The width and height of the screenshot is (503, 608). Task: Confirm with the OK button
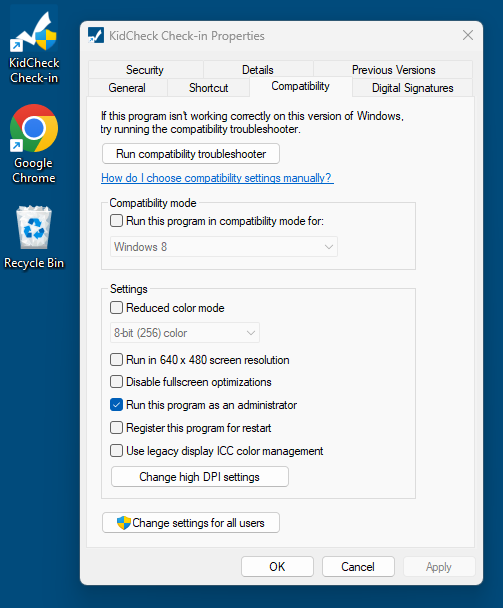click(277, 567)
